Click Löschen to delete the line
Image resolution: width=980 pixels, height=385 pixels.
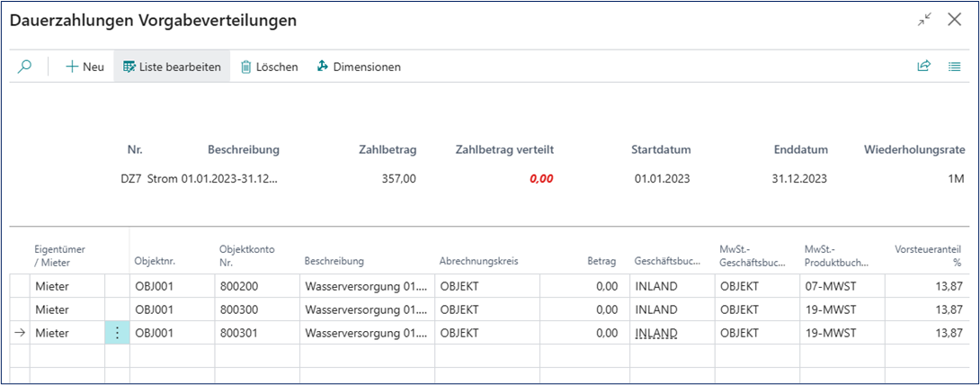click(269, 67)
